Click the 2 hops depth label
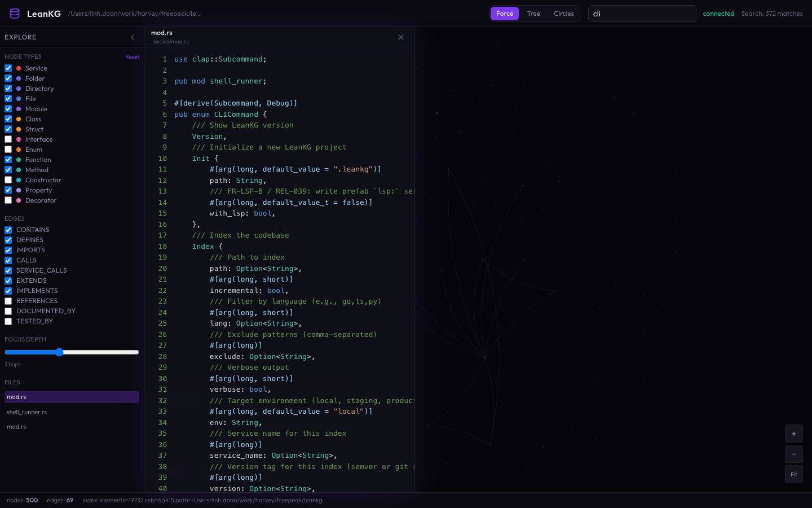 pyautogui.click(x=12, y=365)
